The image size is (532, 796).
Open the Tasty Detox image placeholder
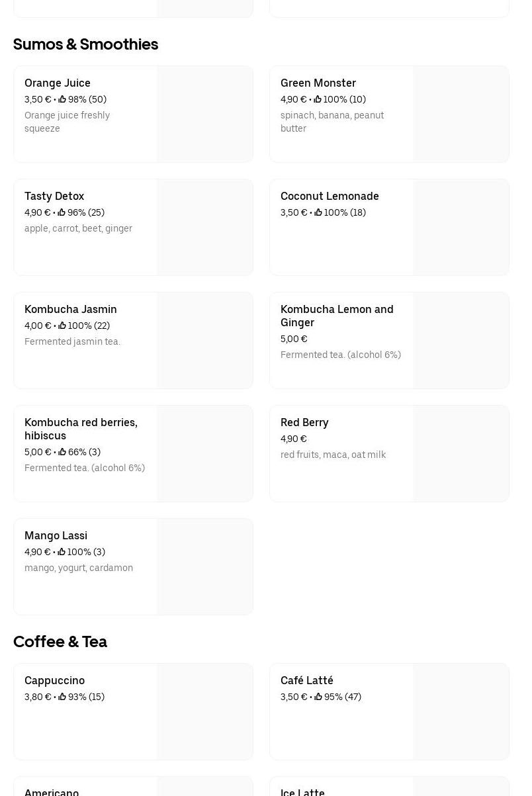(x=204, y=227)
